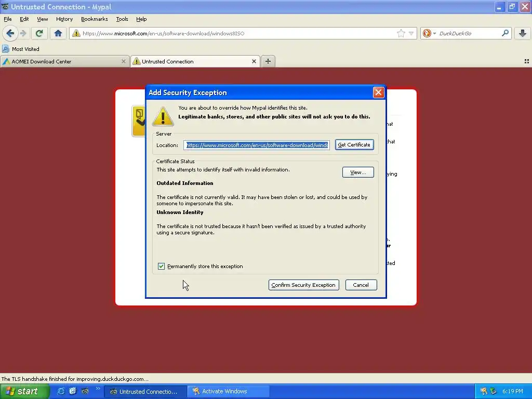Reload the page with the refresh icon
The image size is (532, 399).
pos(39,33)
